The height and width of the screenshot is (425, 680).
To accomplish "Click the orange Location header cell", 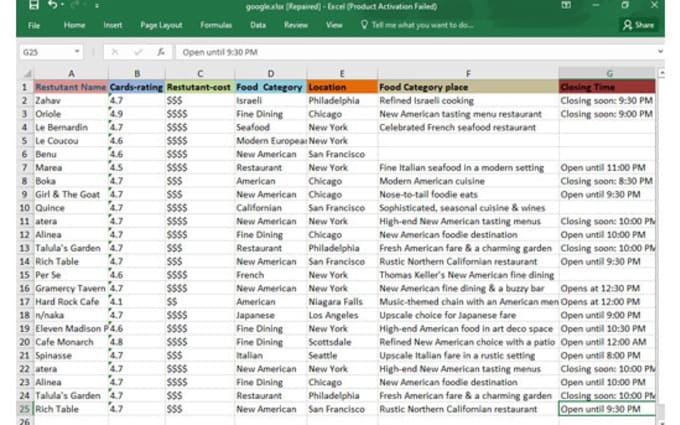I will (x=342, y=87).
